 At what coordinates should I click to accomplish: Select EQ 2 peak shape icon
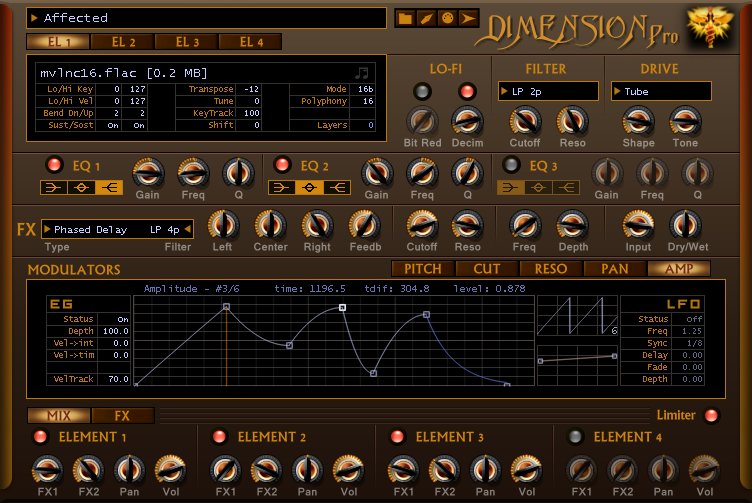tap(309, 187)
